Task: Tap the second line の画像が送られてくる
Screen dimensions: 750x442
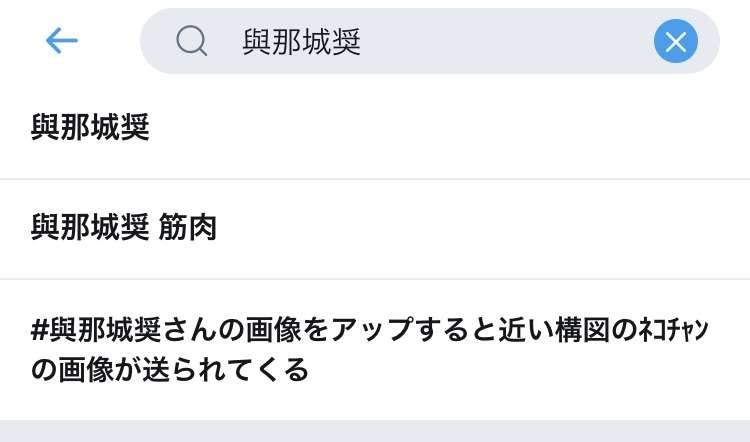Action: (x=170, y=370)
